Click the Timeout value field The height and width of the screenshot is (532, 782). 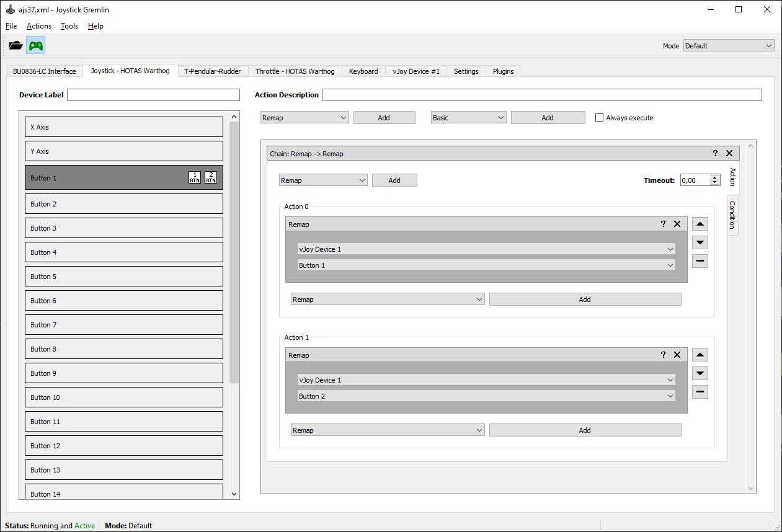[695, 180]
